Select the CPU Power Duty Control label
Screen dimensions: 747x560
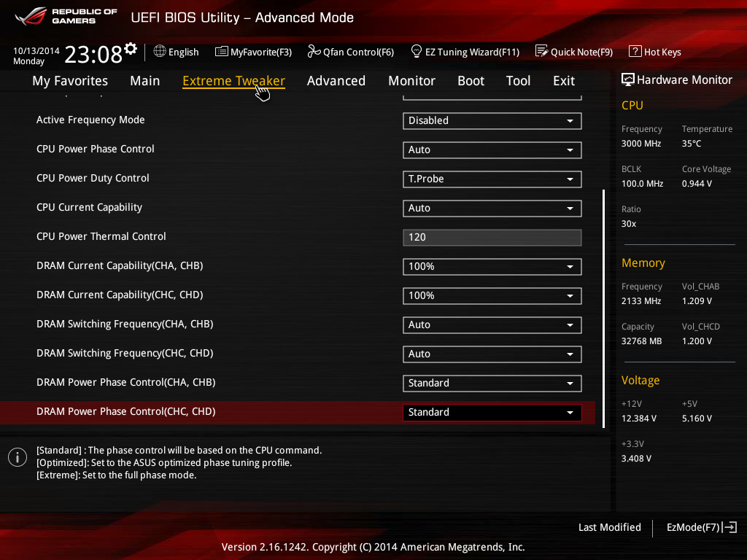(93, 178)
